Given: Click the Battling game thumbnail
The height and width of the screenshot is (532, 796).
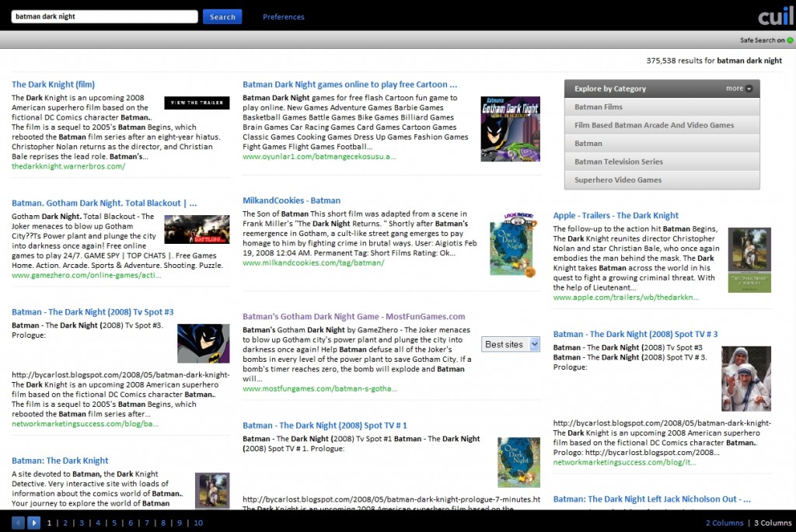Looking at the screenshot, I should pyautogui.click(x=197, y=229).
